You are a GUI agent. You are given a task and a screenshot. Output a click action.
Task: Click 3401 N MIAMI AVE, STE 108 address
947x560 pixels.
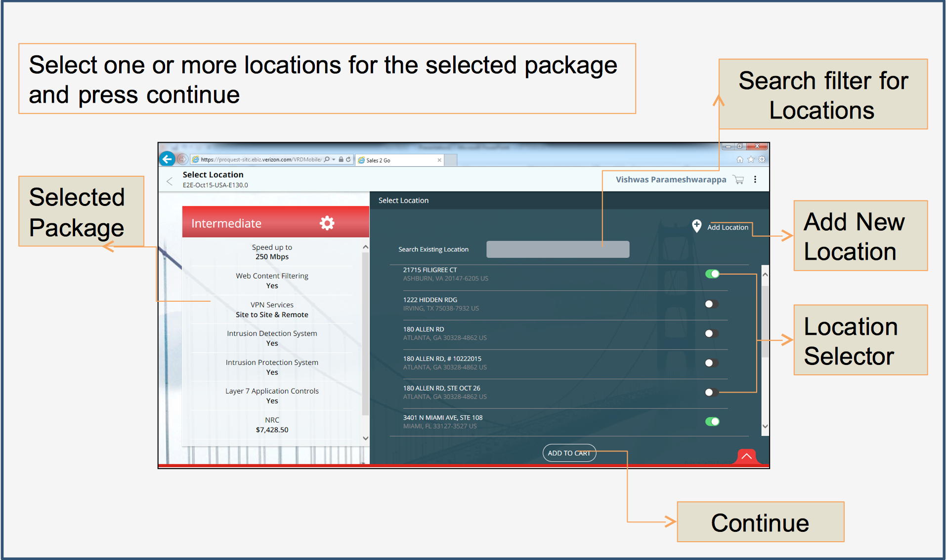[x=443, y=418]
